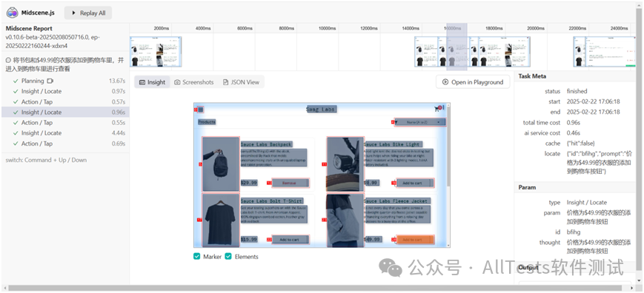
Task: Click the id value bfihg
Action: click(574, 232)
